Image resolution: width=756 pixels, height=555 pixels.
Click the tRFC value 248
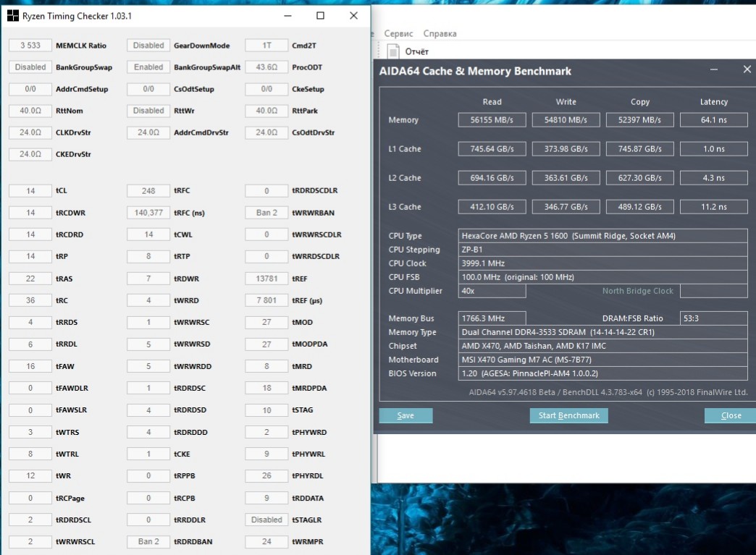coord(148,191)
